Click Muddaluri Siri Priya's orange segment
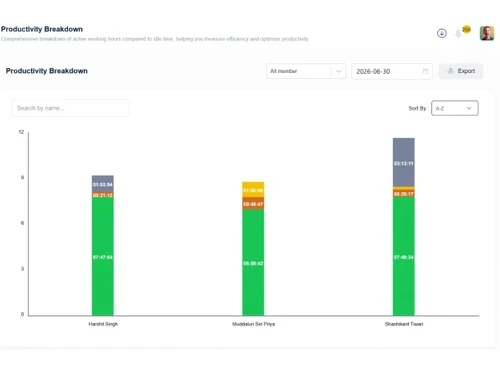The width and height of the screenshot is (500, 375). (253, 203)
